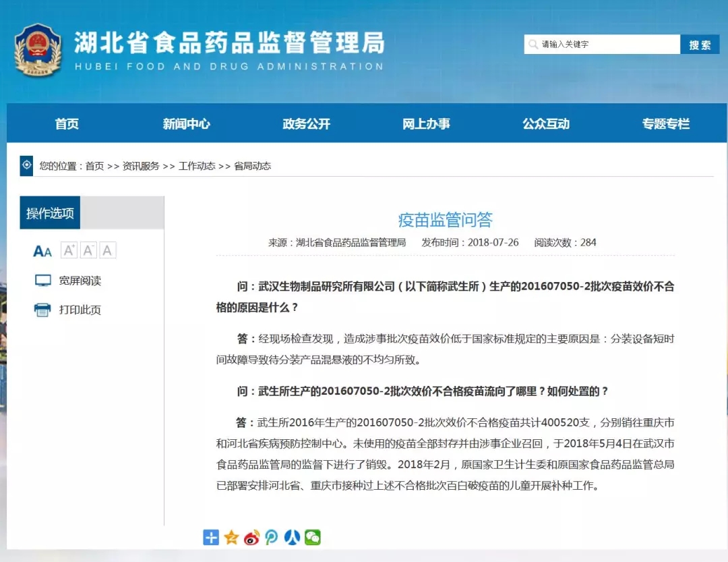Click source text 来源：湖北省食品药品监督管理局
Screen dimensions: 728x562
coord(337,243)
